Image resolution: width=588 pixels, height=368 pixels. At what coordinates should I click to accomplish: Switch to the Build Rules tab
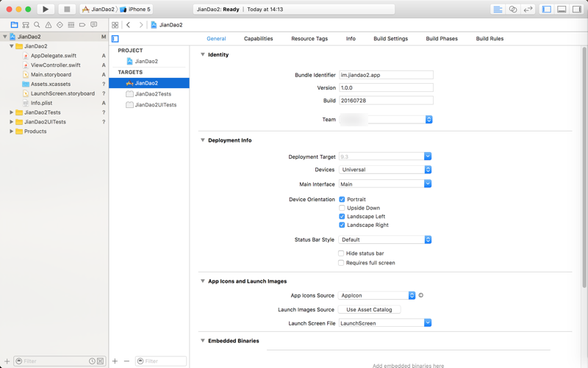[x=490, y=39]
